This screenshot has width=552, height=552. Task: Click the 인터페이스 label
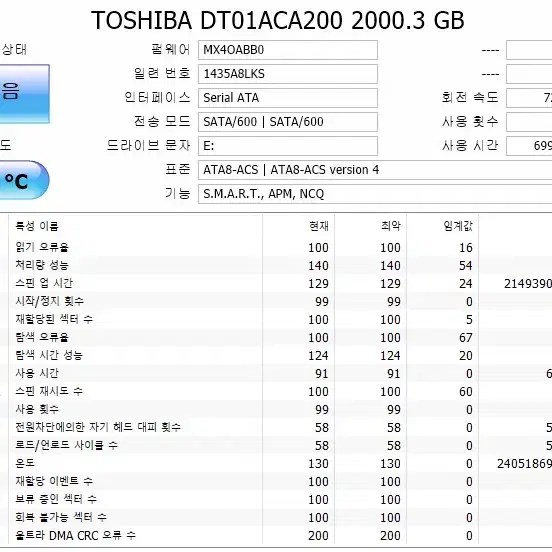(157, 97)
